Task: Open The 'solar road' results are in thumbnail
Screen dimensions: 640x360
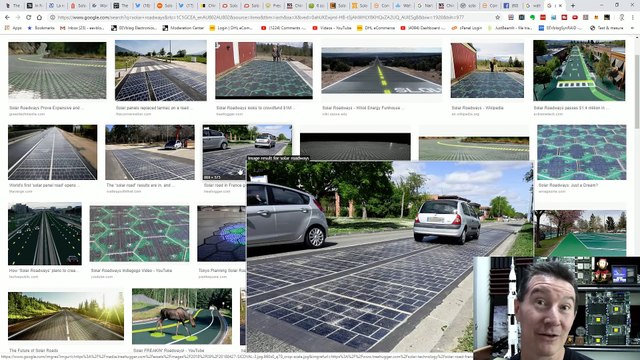Action: [x=150, y=152]
